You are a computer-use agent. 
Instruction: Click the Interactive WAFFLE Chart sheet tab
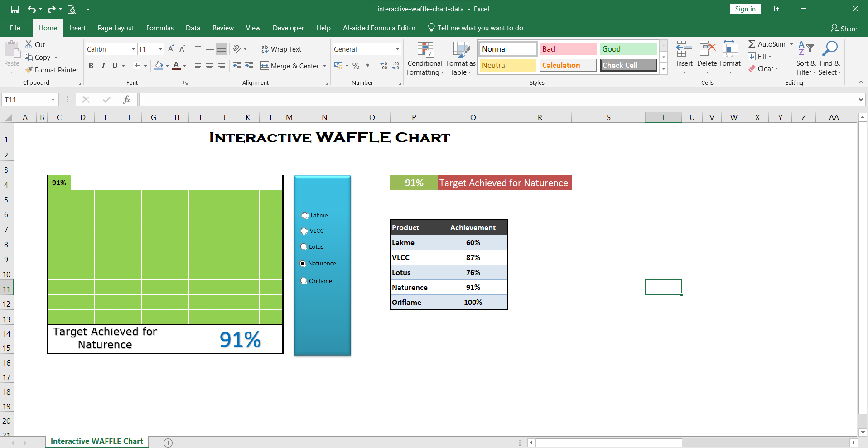pyautogui.click(x=97, y=442)
